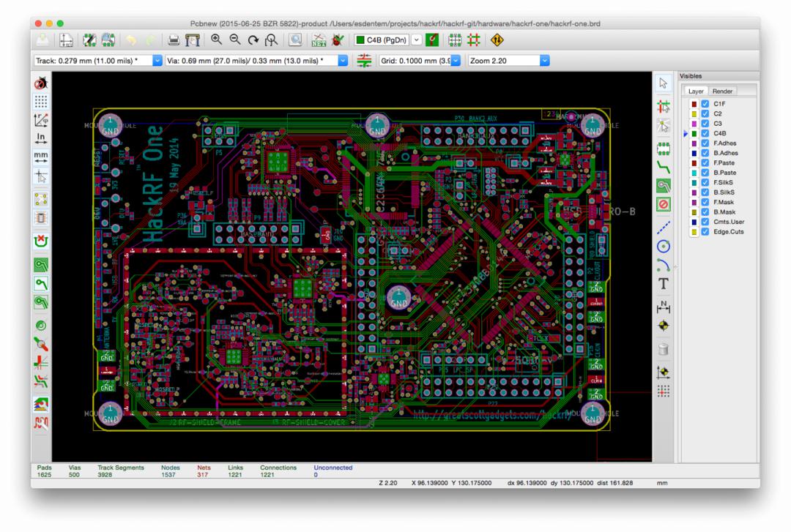This screenshot has width=791, height=532.
Task: Switch to the Layer tab in Visibles
Action: [x=696, y=91]
